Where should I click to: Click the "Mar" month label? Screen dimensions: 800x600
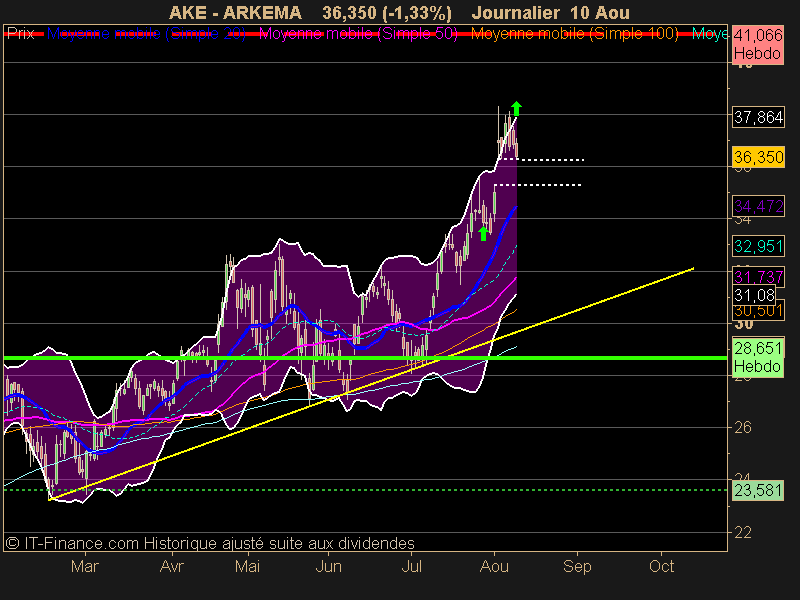85,566
